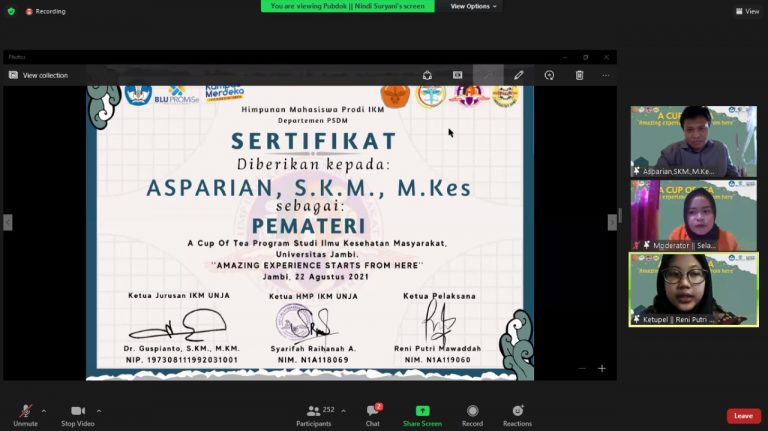Click the View layout button
The image size is (768, 431).
click(747, 11)
